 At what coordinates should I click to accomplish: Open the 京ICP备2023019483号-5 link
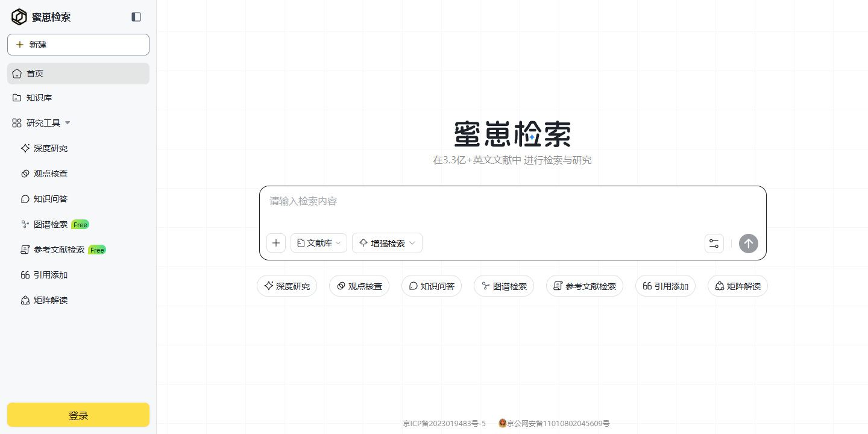tap(444, 424)
